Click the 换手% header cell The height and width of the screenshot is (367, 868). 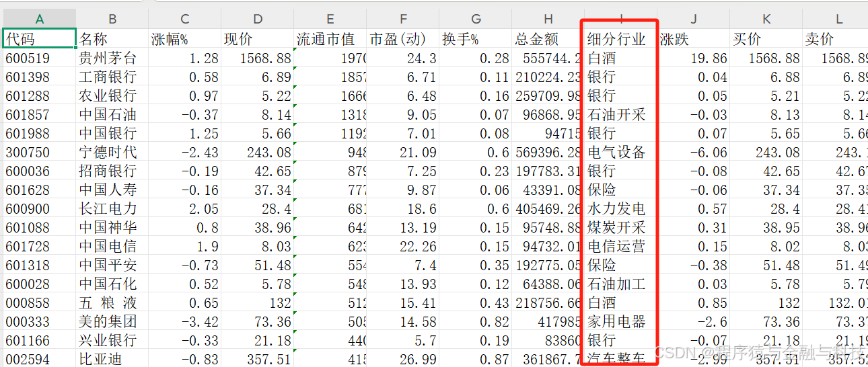click(476, 39)
